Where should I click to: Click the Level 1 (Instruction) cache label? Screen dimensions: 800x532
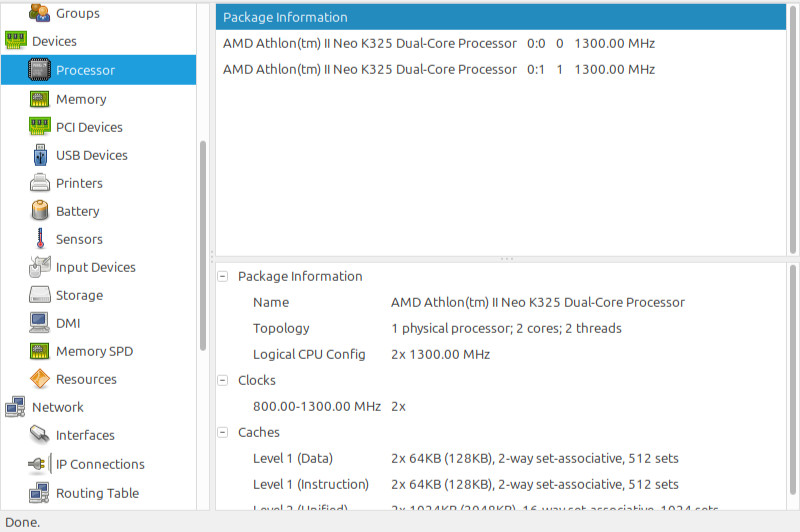click(x=311, y=485)
